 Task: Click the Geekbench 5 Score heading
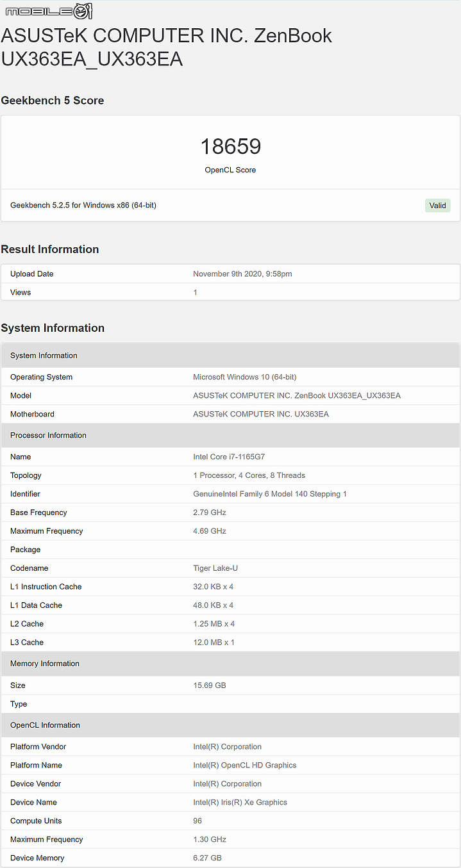pyautogui.click(x=53, y=101)
